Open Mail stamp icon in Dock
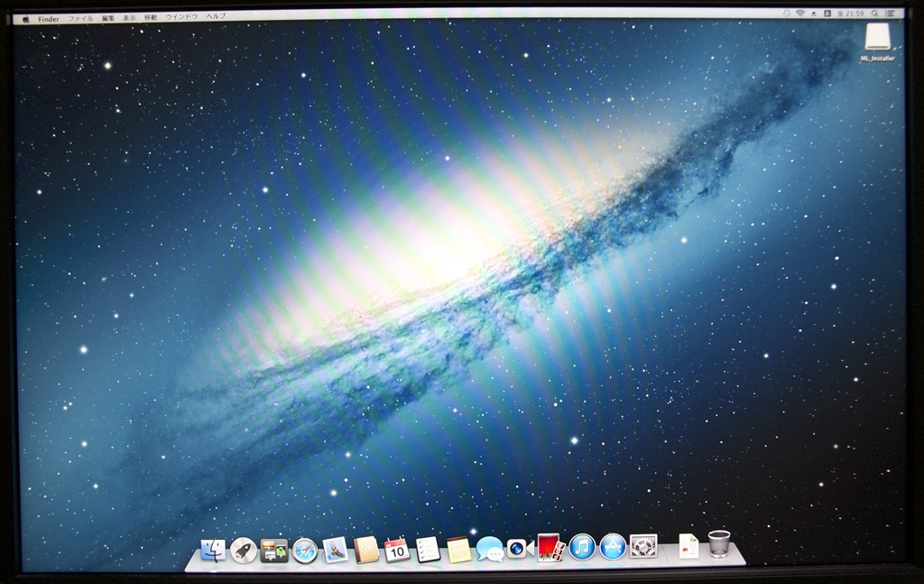 [x=335, y=550]
